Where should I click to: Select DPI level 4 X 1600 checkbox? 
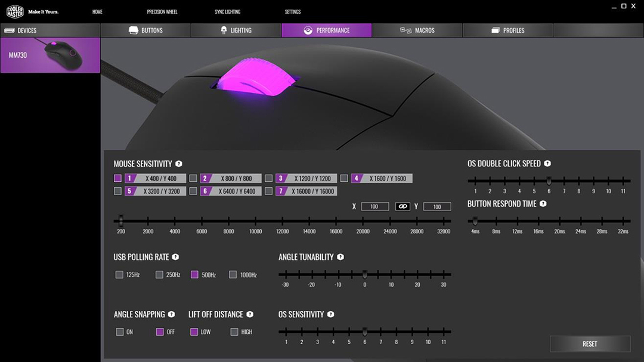coord(344,178)
